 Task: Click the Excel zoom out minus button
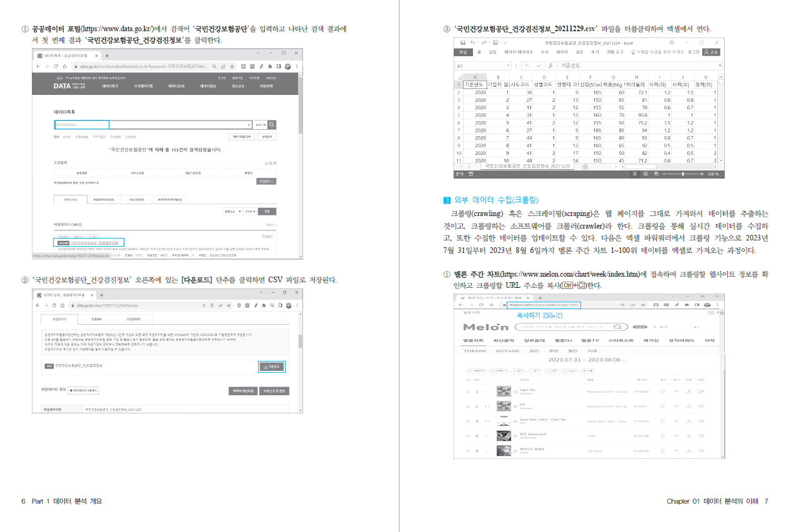tap(664, 174)
